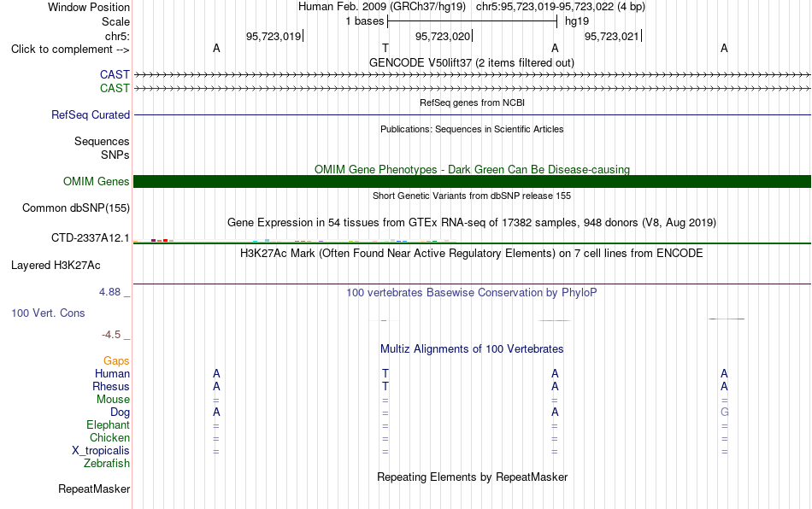Select the RefSeq Curated track label
This screenshot has width=812, height=509.
pyautogui.click(x=91, y=114)
